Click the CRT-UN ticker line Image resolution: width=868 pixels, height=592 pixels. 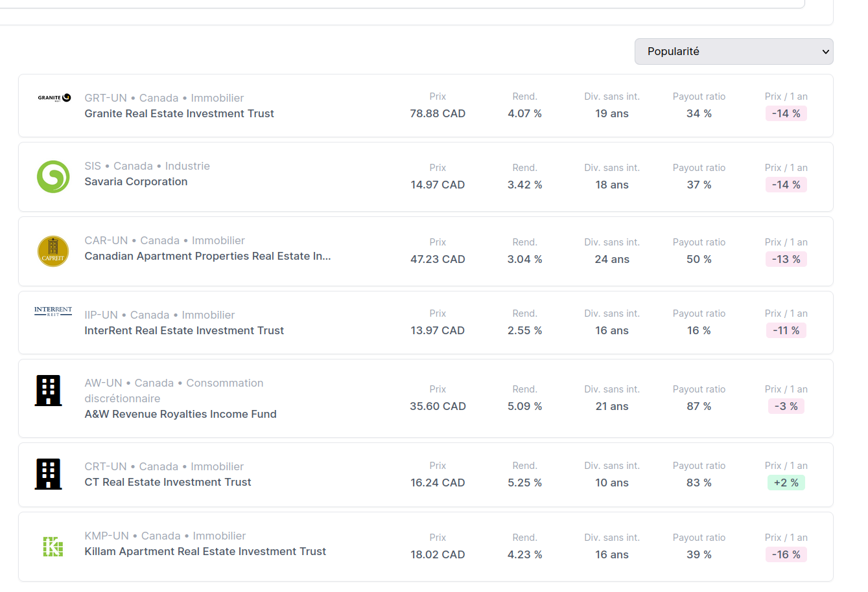pyautogui.click(x=164, y=466)
